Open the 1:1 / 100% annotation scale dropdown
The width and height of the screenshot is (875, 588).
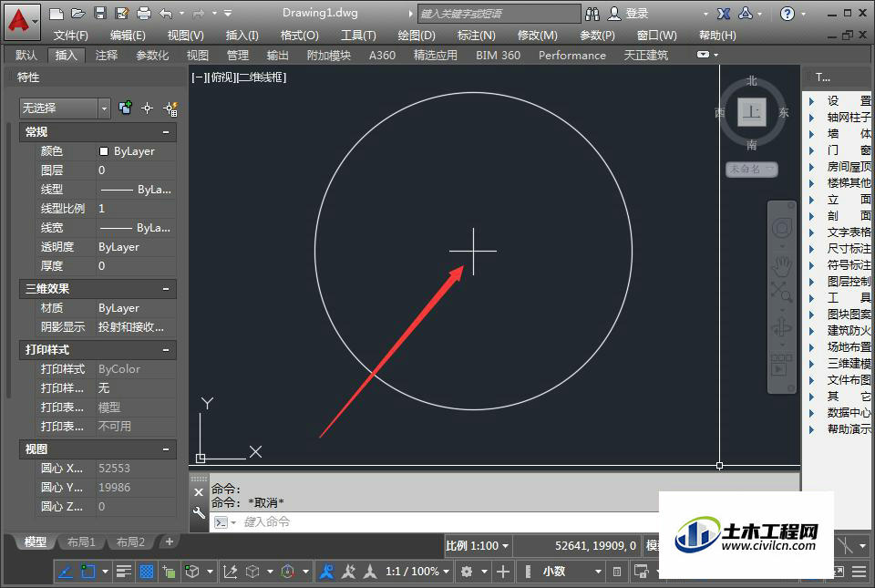(x=417, y=572)
